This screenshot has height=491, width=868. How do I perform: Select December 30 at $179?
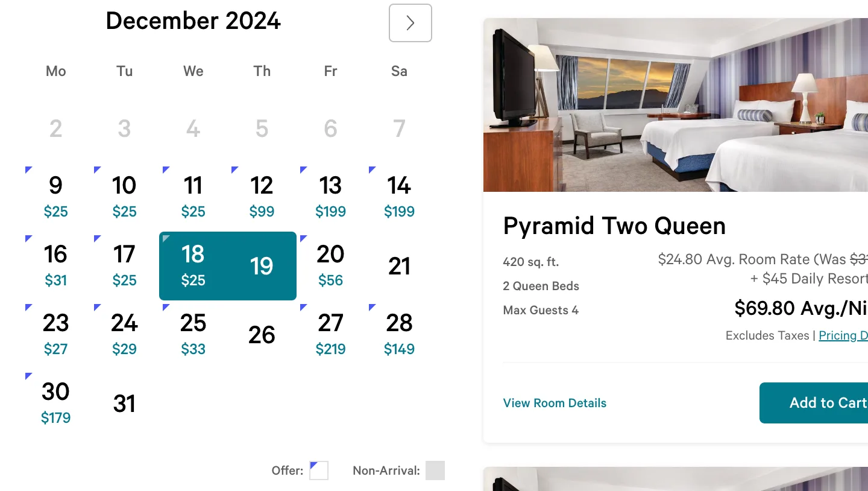click(x=55, y=402)
